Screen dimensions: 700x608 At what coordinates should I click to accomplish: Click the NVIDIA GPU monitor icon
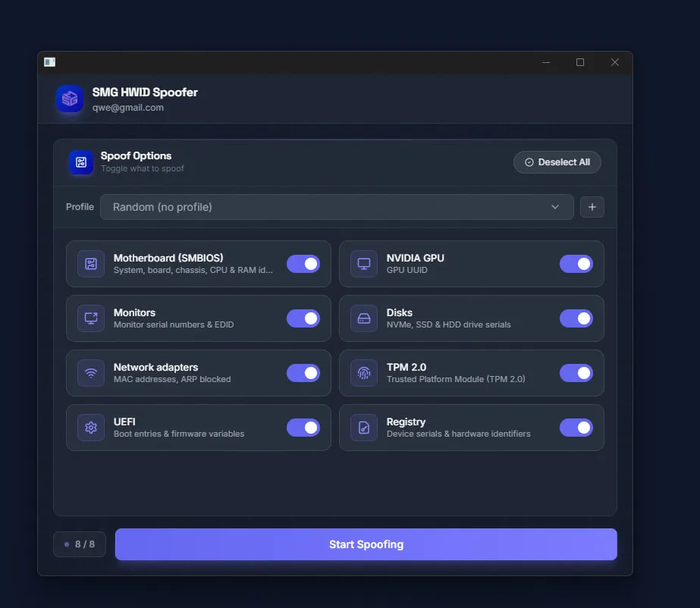(x=364, y=264)
